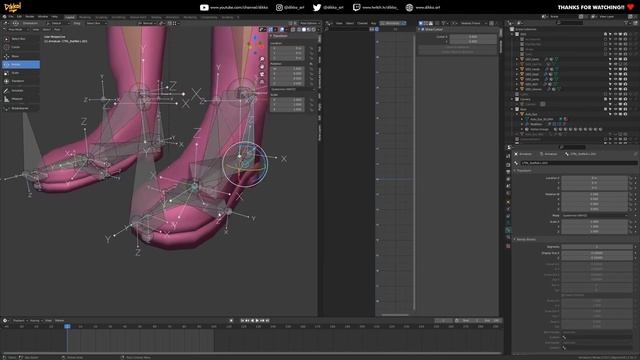Select the Annotate tool
This screenshot has height=360, width=640.
[x=21, y=91]
